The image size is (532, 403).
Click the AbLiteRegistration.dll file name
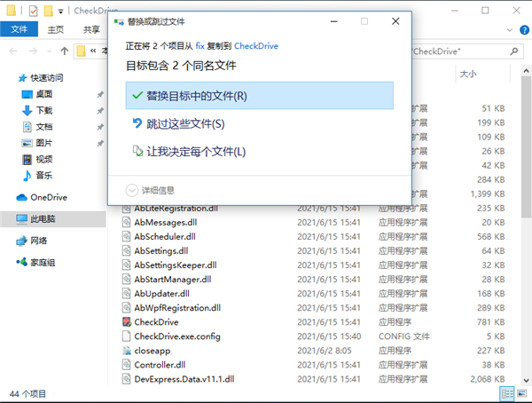pos(176,209)
